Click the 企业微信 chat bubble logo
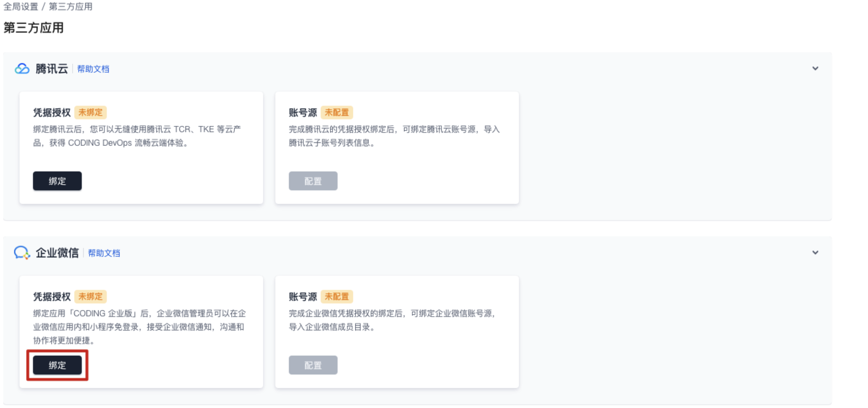868x408 pixels. pos(22,252)
